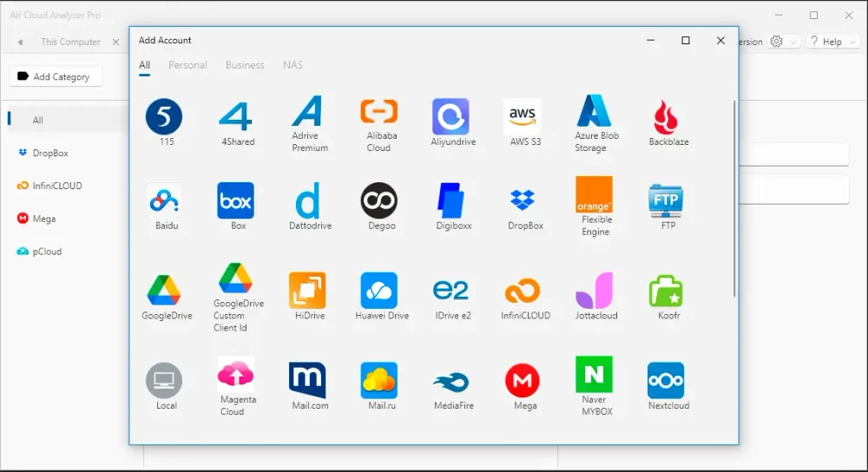Select the Alibaba Cloud icon
Image resolution: width=868 pixels, height=472 pixels.
pos(379,112)
